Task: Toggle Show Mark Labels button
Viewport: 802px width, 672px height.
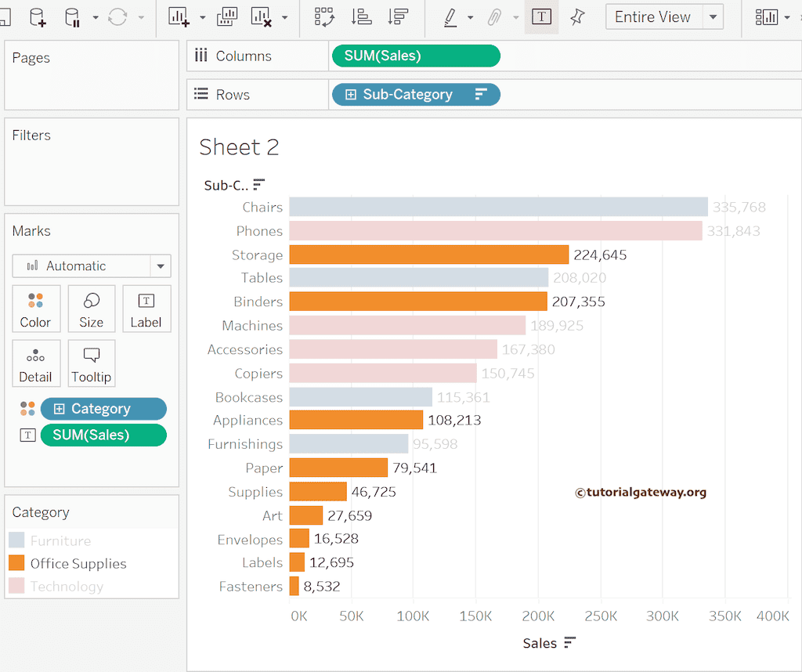Action: [x=540, y=17]
